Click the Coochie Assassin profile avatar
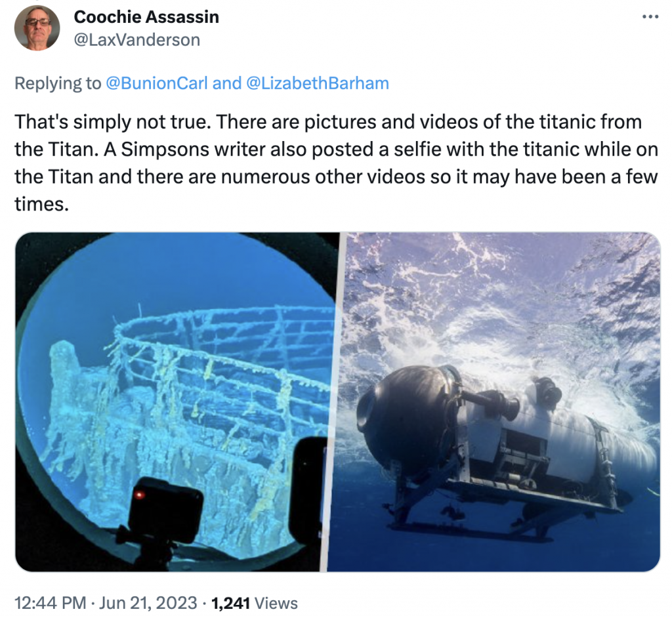 pos(37,28)
